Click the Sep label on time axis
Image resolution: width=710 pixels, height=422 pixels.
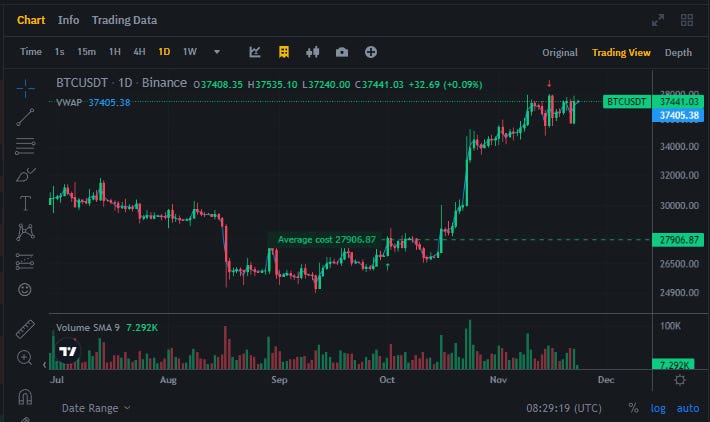(x=279, y=380)
